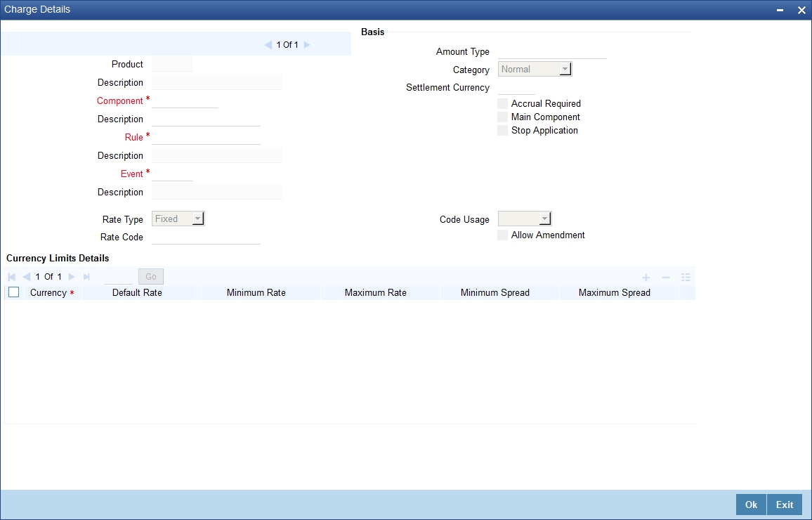Close the Charge Details window
This screenshot has height=520, width=812.
[x=801, y=11]
